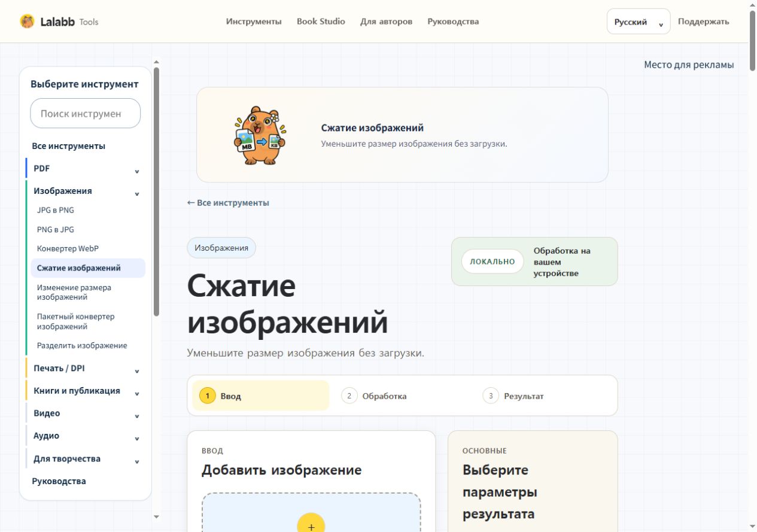Expand the Печать / DPI category

pos(86,369)
